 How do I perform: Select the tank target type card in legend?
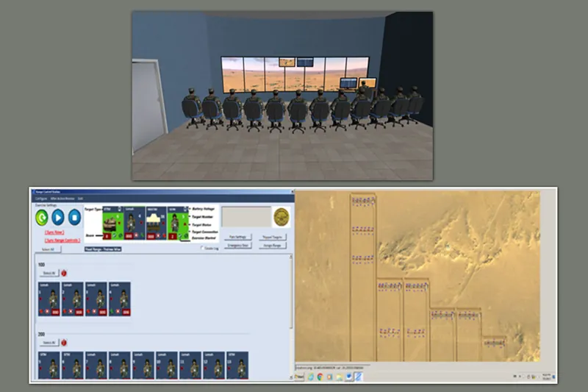pos(113,223)
